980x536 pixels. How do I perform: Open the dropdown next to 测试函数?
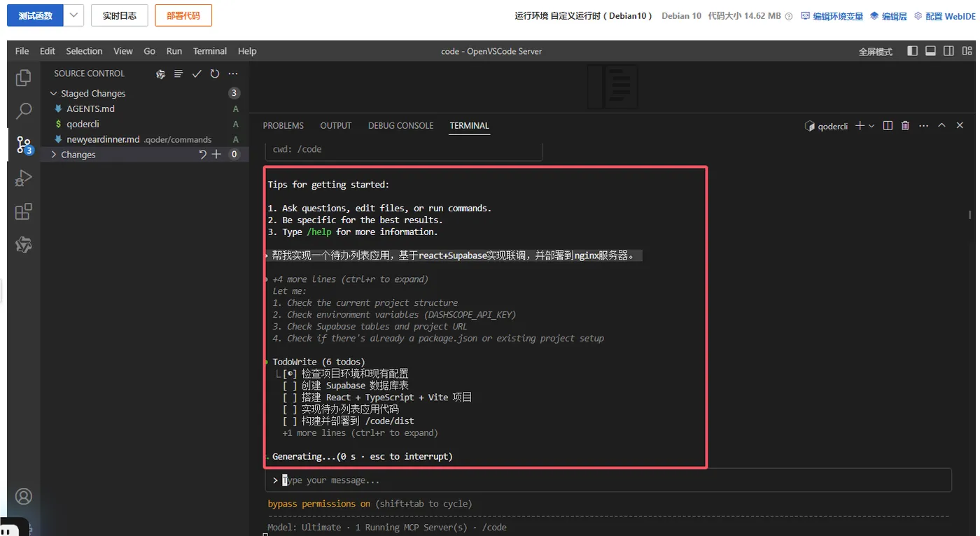(x=74, y=15)
